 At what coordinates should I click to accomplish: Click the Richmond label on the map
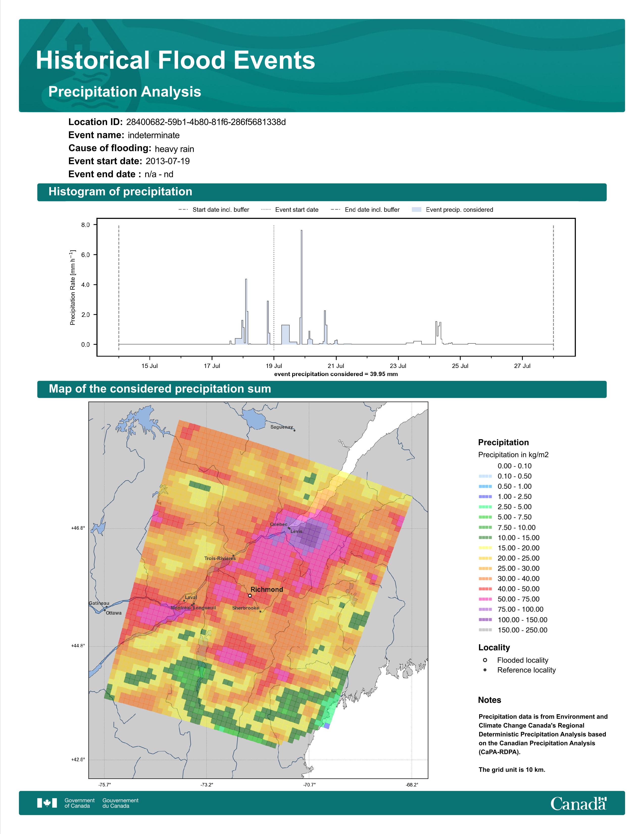coord(267,589)
